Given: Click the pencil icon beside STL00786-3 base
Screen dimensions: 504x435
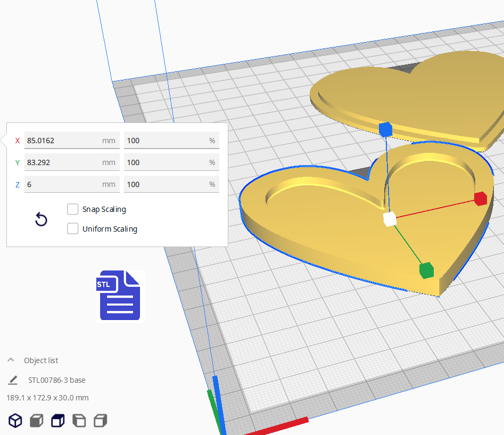Looking at the screenshot, I should click(13, 380).
